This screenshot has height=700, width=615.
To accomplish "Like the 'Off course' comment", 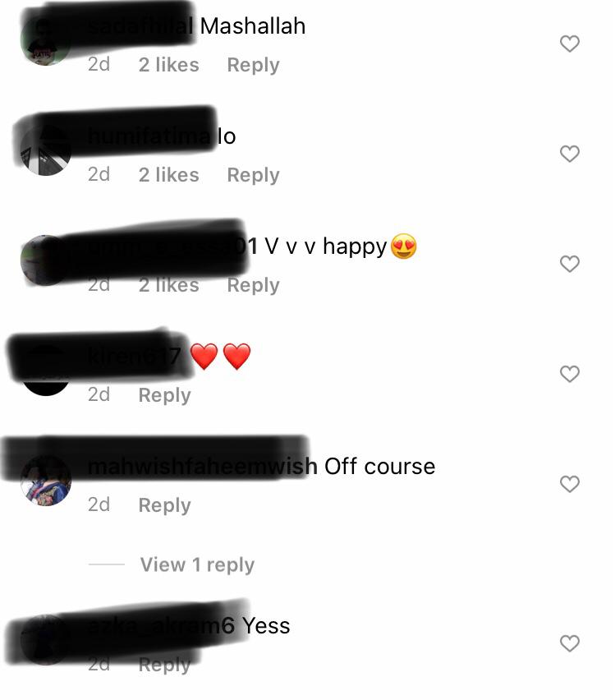I will (570, 485).
